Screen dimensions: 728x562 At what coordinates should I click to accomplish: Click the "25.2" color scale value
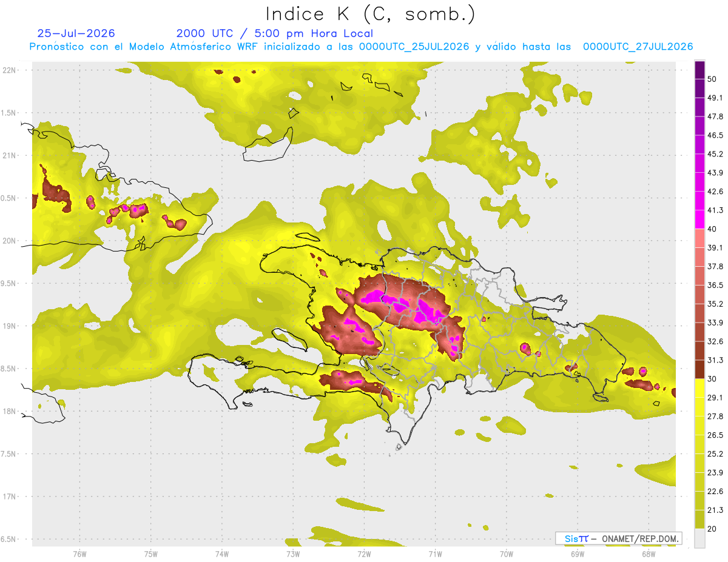pos(715,454)
